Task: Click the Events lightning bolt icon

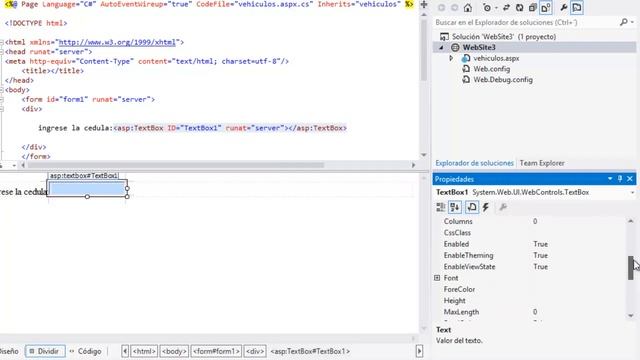Action: tap(486, 207)
